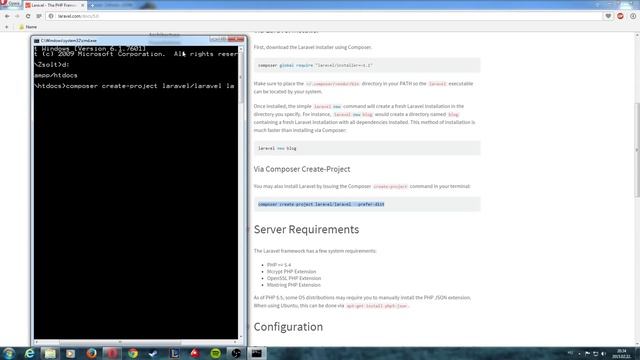
Task: Open the Windows Start menu
Action: (x=9, y=353)
